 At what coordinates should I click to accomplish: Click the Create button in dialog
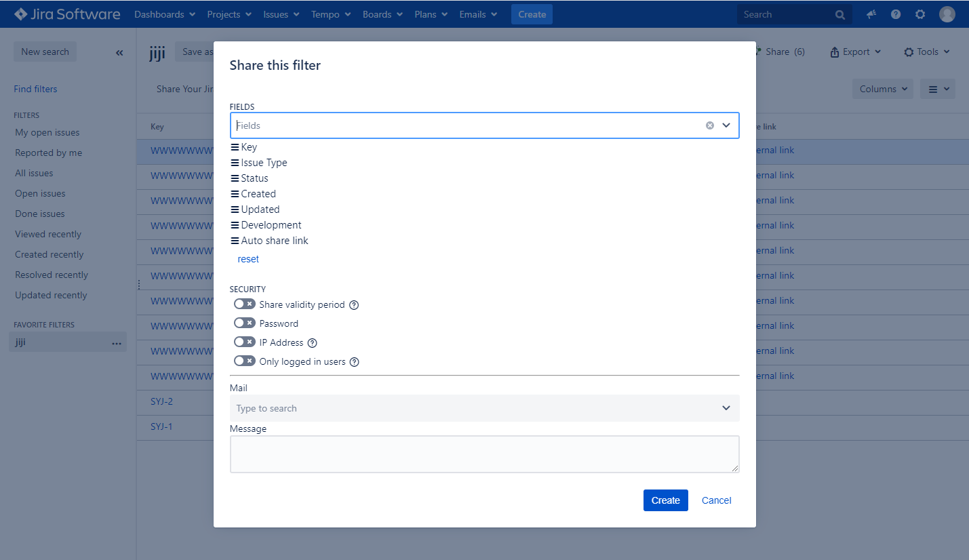click(665, 500)
